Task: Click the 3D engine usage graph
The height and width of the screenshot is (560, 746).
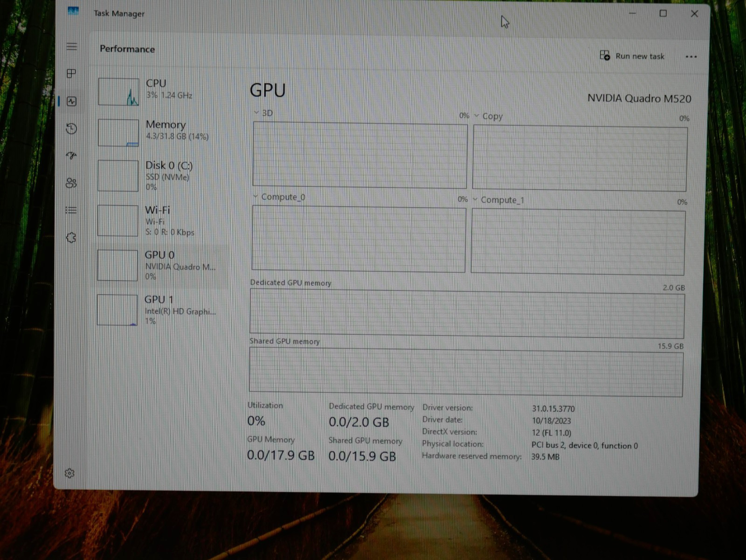Action: tap(360, 155)
